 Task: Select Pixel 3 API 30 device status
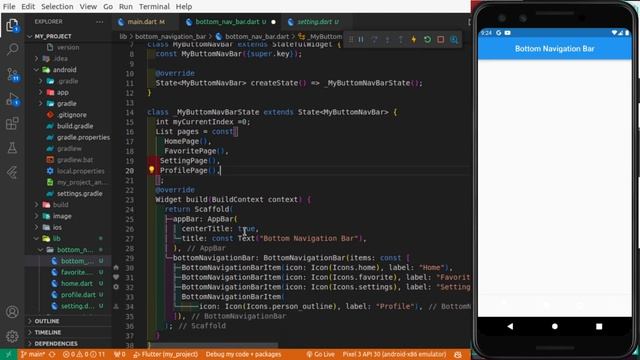(x=394, y=354)
